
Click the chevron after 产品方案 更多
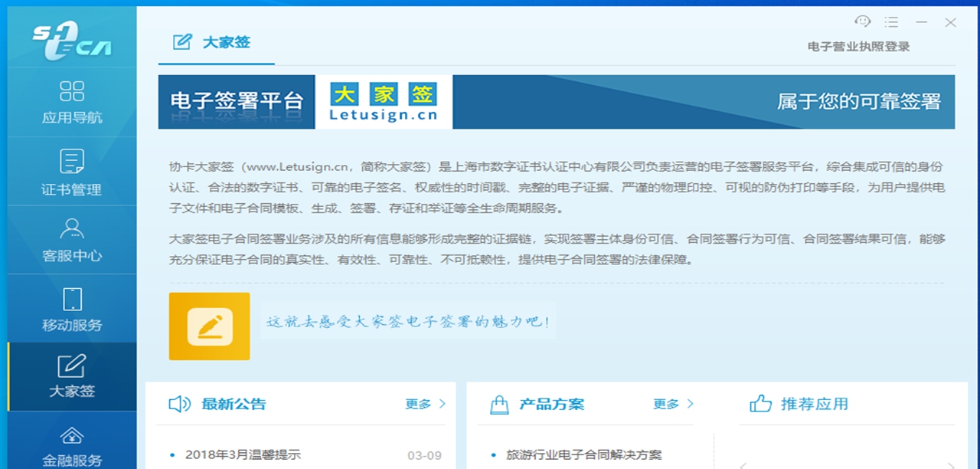[x=690, y=404]
